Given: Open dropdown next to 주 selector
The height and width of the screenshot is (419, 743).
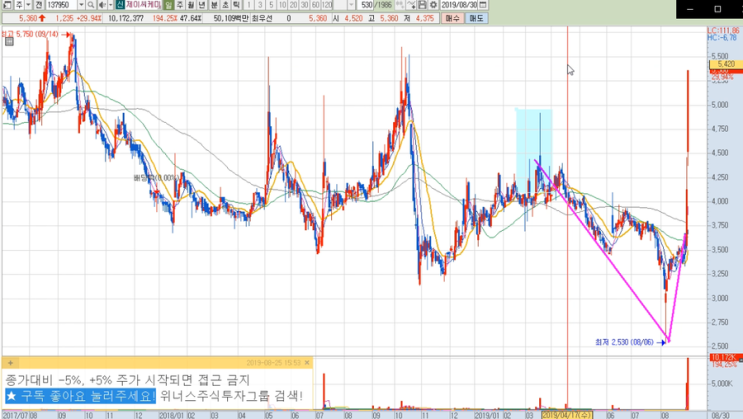Looking at the screenshot, I should 28,5.
